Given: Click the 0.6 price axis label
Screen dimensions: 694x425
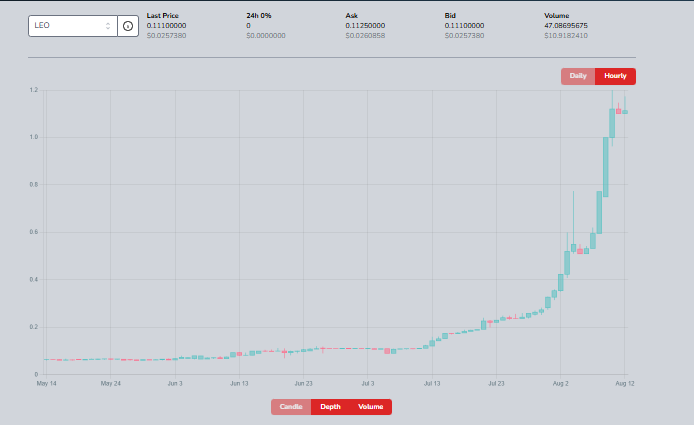Looking at the screenshot, I should tap(34, 232).
